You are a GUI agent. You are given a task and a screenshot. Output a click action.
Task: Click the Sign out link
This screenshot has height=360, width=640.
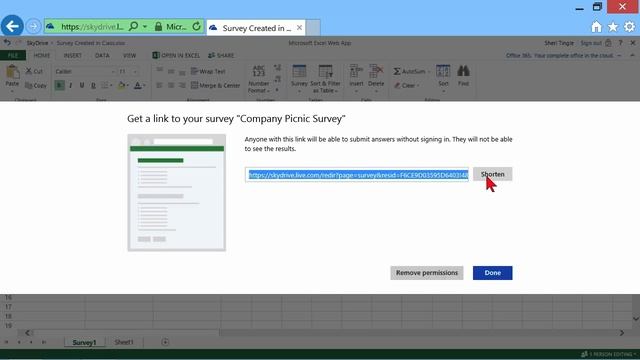(591, 43)
